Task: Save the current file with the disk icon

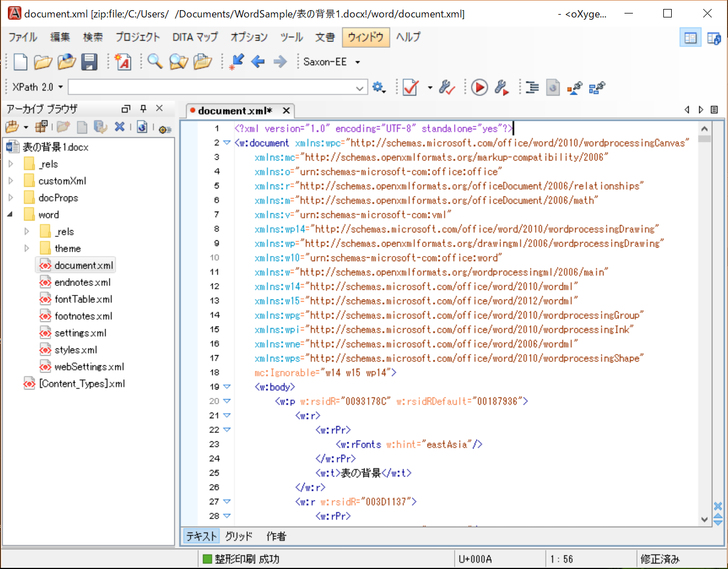Action: 89,62
